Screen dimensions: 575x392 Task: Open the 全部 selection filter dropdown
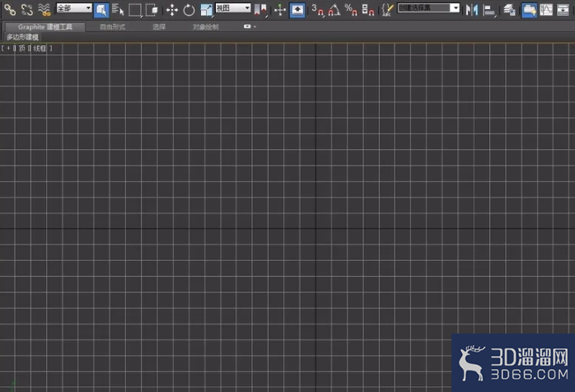(x=73, y=8)
